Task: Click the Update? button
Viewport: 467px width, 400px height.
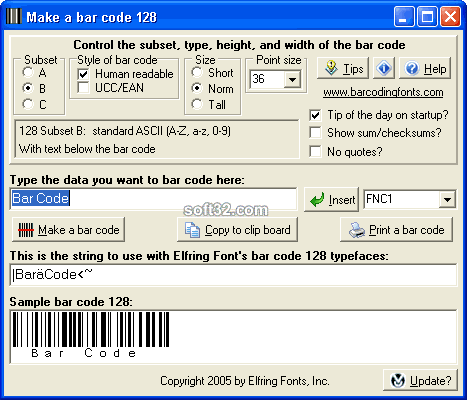Action: 420,380
